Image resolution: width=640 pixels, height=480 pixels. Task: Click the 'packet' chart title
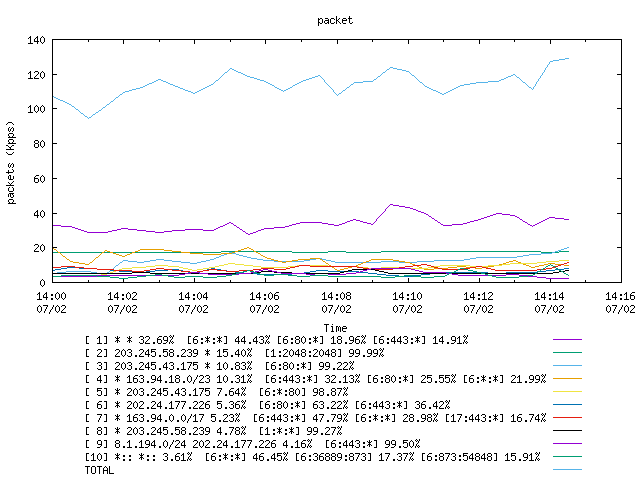pyautogui.click(x=335, y=20)
